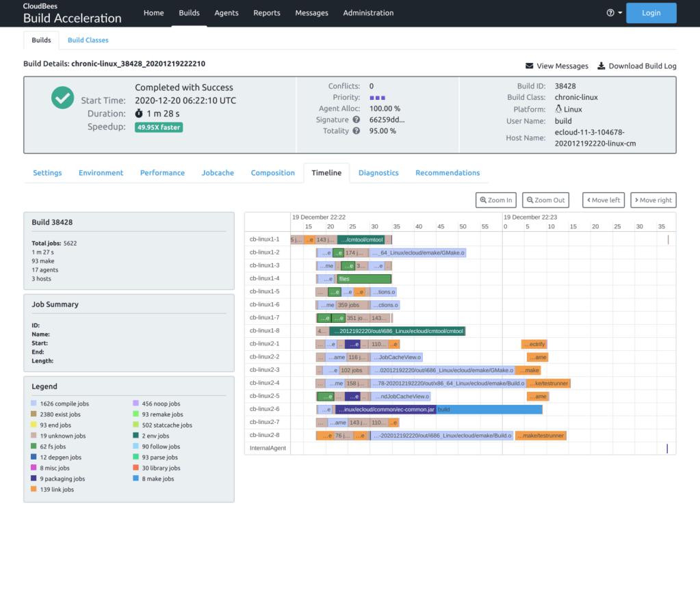The image size is (700, 597).
Task: Click the green success checkmark icon
Action: [x=62, y=98]
